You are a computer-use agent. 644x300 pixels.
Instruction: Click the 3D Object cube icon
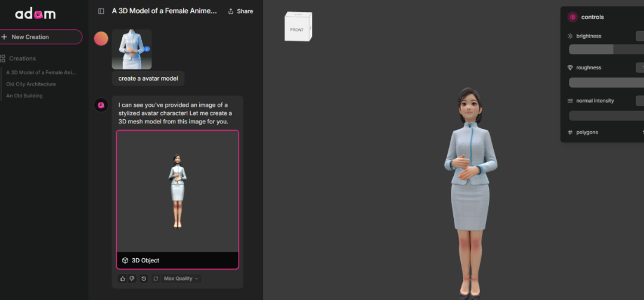(x=125, y=261)
